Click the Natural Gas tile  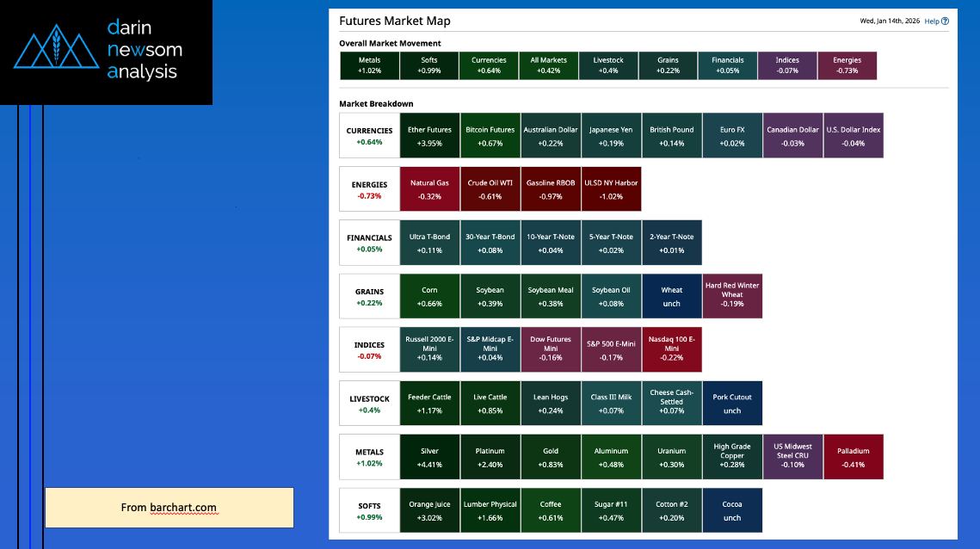(429, 189)
